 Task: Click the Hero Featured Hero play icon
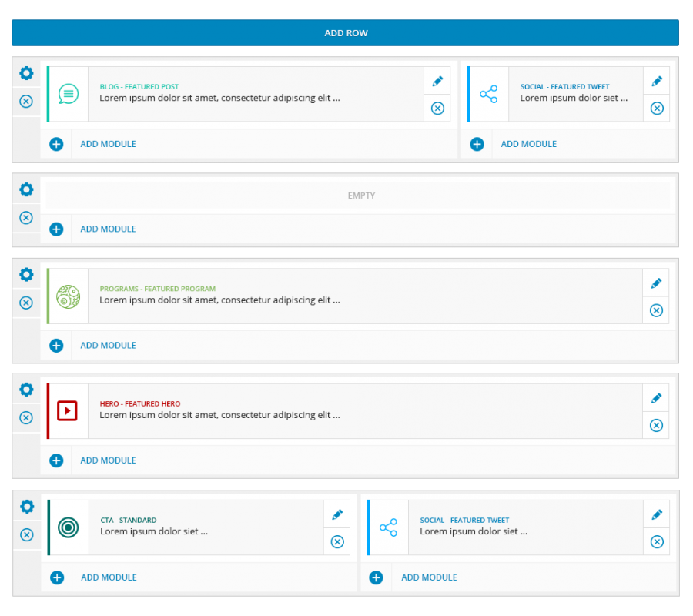pos(67,410)
